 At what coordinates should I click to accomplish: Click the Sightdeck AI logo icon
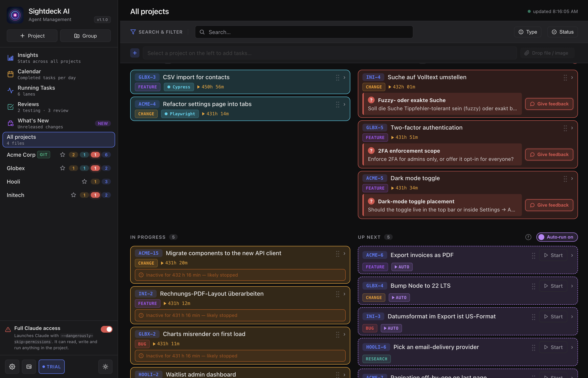tap(15, 15)
